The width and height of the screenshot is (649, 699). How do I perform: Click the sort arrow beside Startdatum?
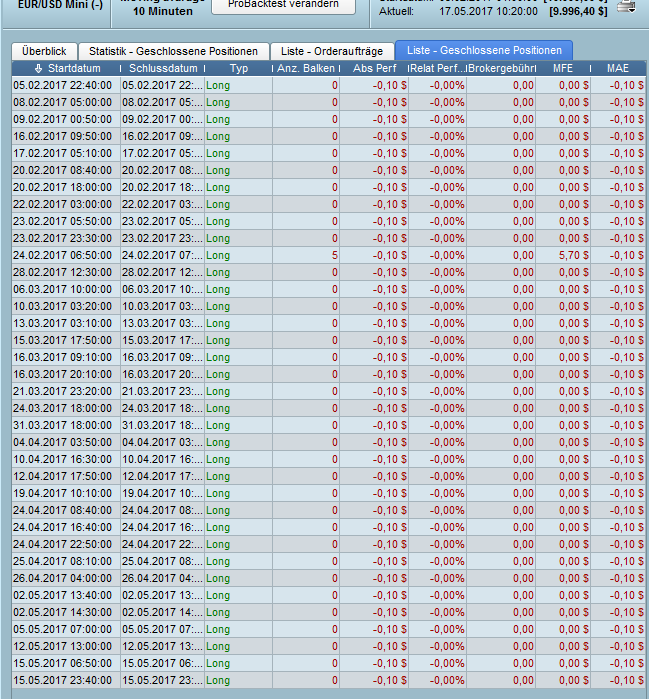38,69
